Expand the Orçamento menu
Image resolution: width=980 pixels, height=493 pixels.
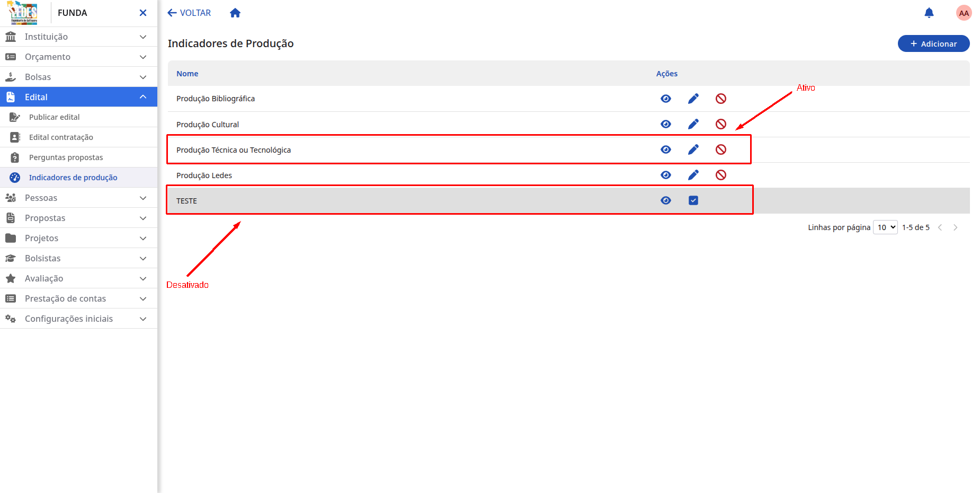coord(78,57)
